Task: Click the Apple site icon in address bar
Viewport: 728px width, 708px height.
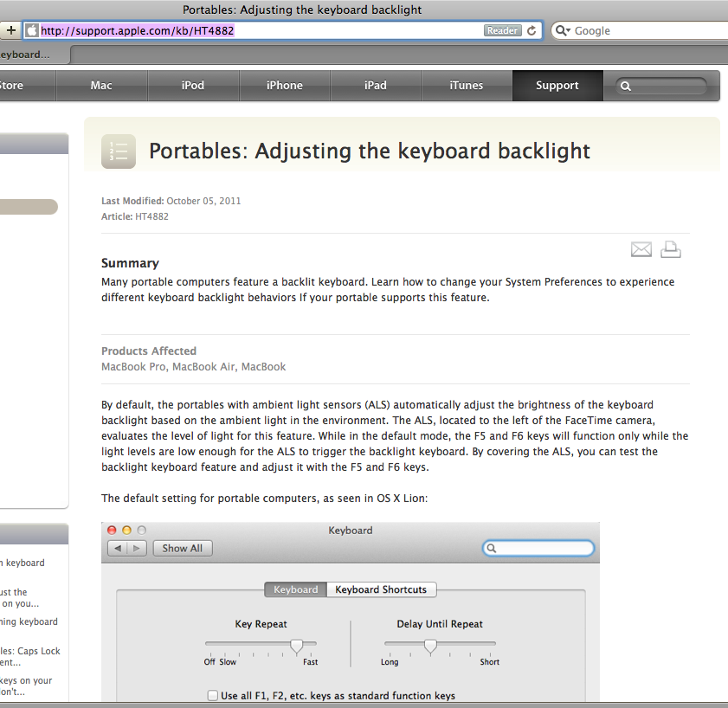Action: click(31, 30)
